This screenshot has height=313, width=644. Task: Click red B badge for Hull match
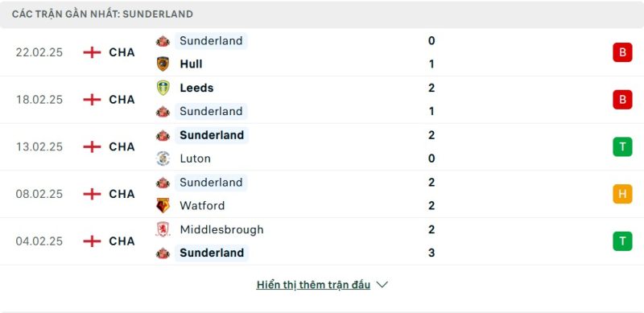(x=622, y=52)
